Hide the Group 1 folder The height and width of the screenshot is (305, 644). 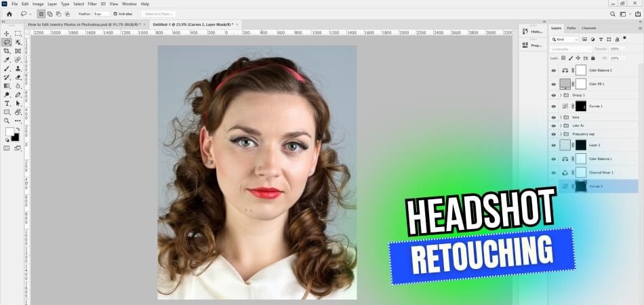pyautogui.click(x=553, y=95)
